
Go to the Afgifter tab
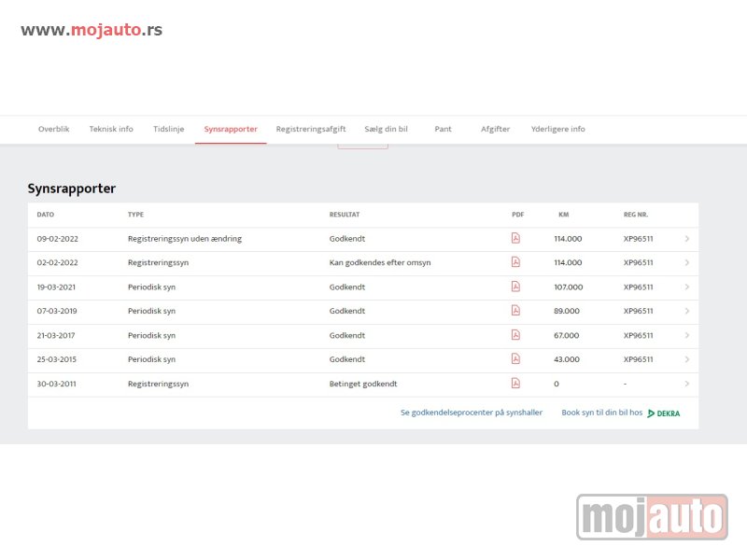[x=496, y=129]
